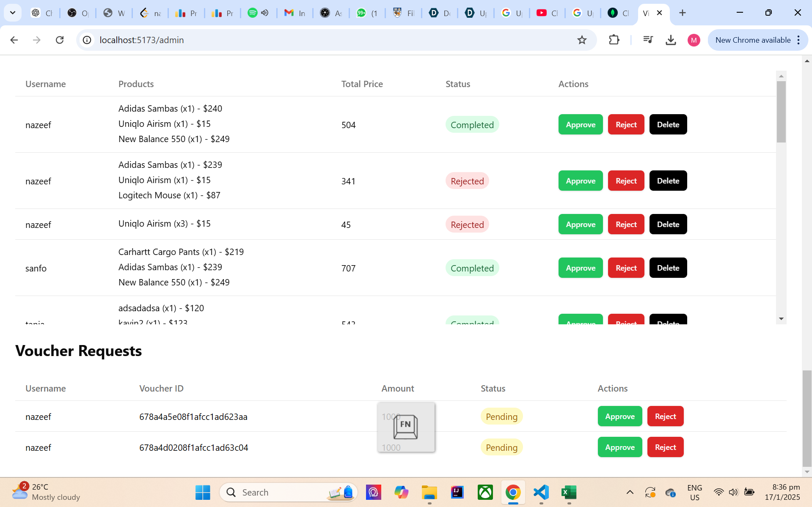812x507 pixels.
Task: Click the address bar URL localhost:5173/admin
Action: pyautogui.click(x=142, y=40)
